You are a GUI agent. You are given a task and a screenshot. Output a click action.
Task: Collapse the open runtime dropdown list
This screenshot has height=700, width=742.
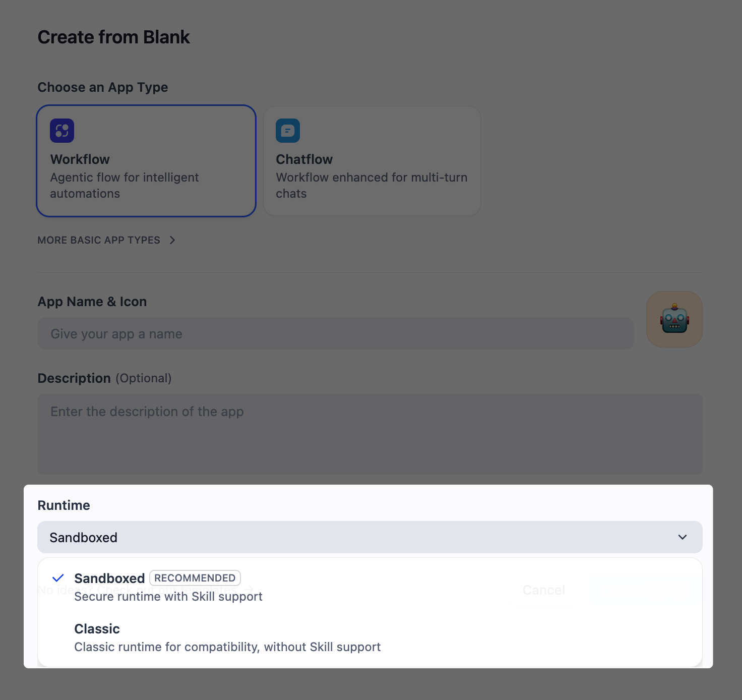(683, 537)
